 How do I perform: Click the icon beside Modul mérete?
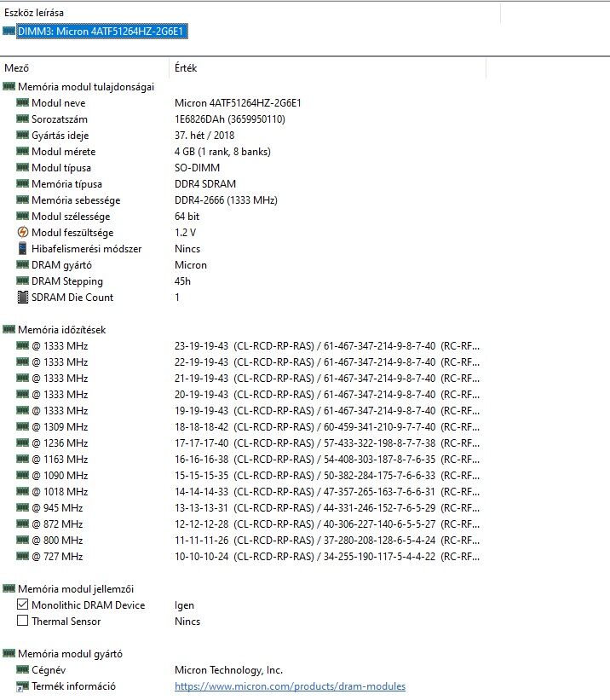(x=23, y=151)
